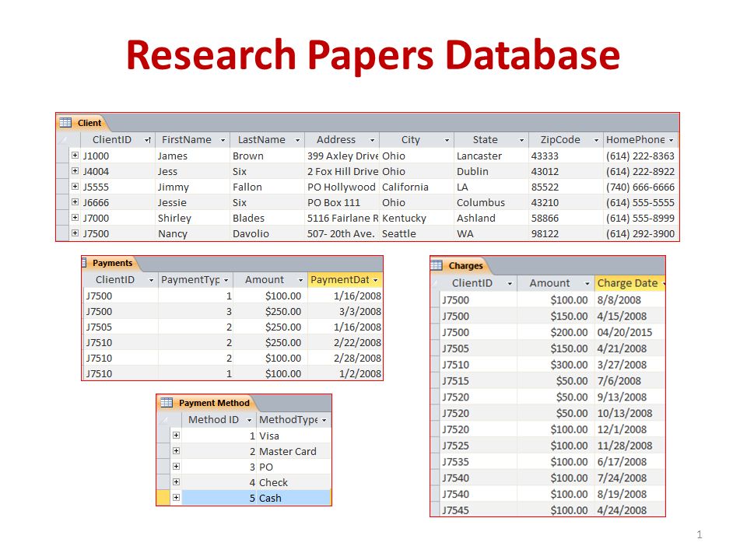Expand the J6666 client record
The height and width of the screenshot is (560, 747).
coord(75,202)
